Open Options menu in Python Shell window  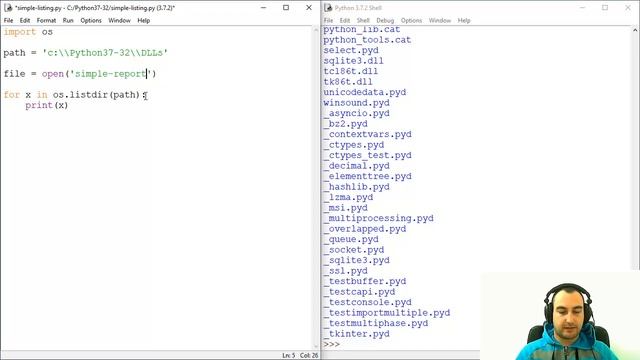[x=411, y=20]
